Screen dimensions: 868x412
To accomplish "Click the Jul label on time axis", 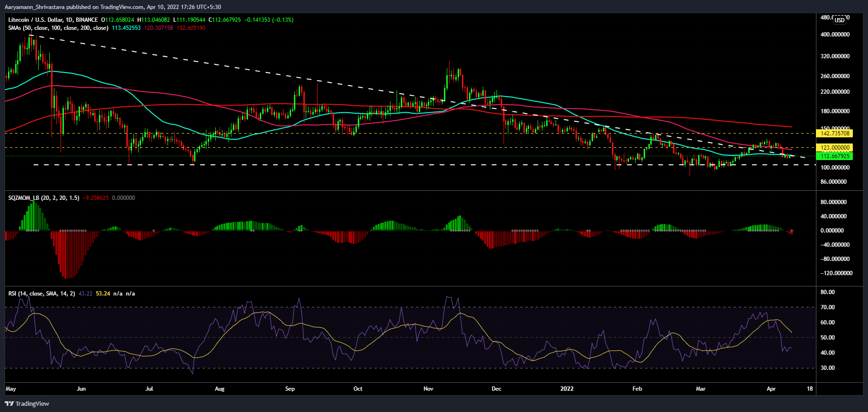I will pos(149,389).
